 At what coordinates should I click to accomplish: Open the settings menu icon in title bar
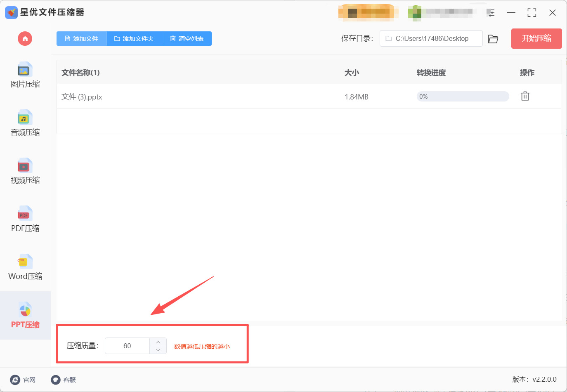[491, 13]
